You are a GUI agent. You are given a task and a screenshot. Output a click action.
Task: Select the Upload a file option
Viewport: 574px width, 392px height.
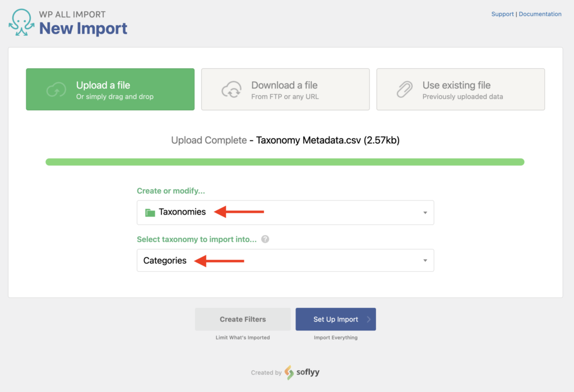110,89
